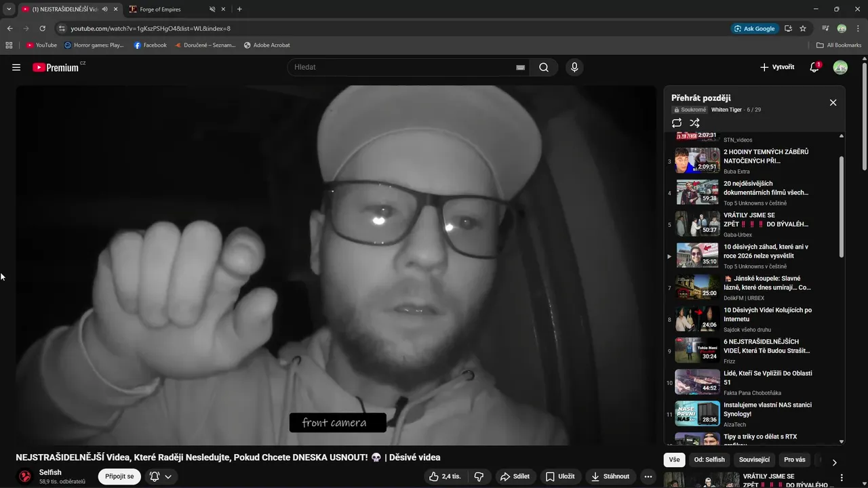Image resolution: width=868 pixels, height=488 pixels.
Task: Open the Chrome apps grid shortcut
Action: click(x=9, y=45)
